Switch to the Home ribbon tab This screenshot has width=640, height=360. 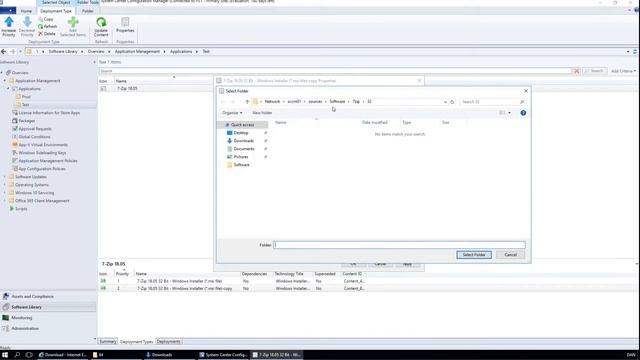[x=26, y=11]
